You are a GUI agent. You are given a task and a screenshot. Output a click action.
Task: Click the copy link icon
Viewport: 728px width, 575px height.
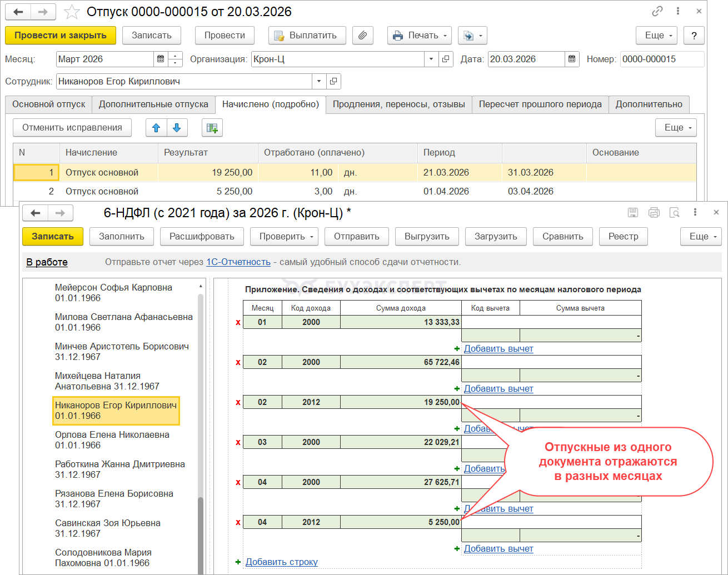pyautogui.click(x=657, y=12)
